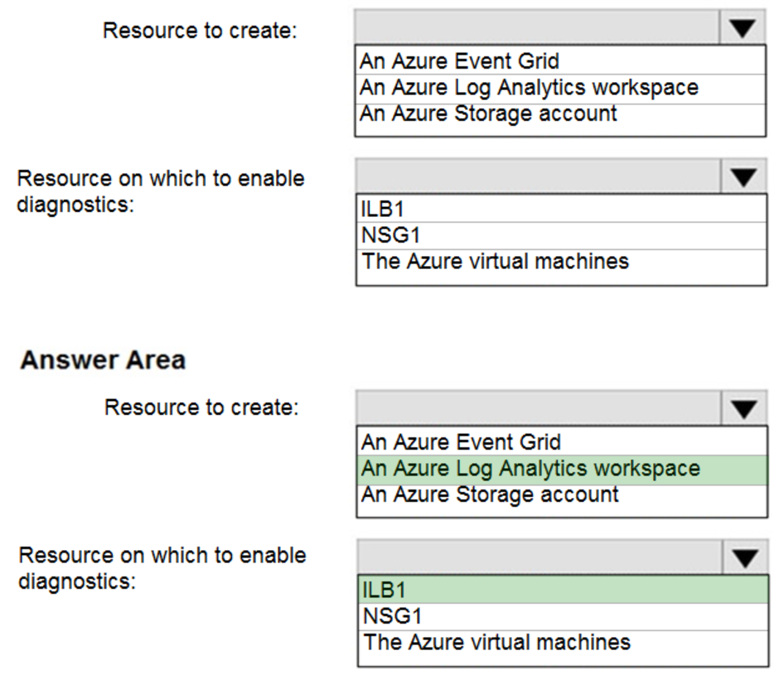The image size is (784, 680).
Task: Click Answer Area 'Resource to create' gray field
Action: pos(539,408)
